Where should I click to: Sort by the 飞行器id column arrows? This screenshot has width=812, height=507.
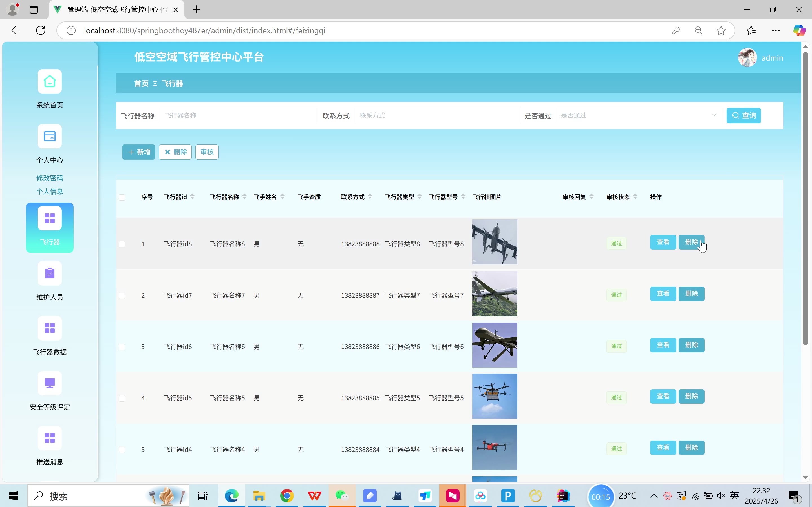(x=192, y=197)
